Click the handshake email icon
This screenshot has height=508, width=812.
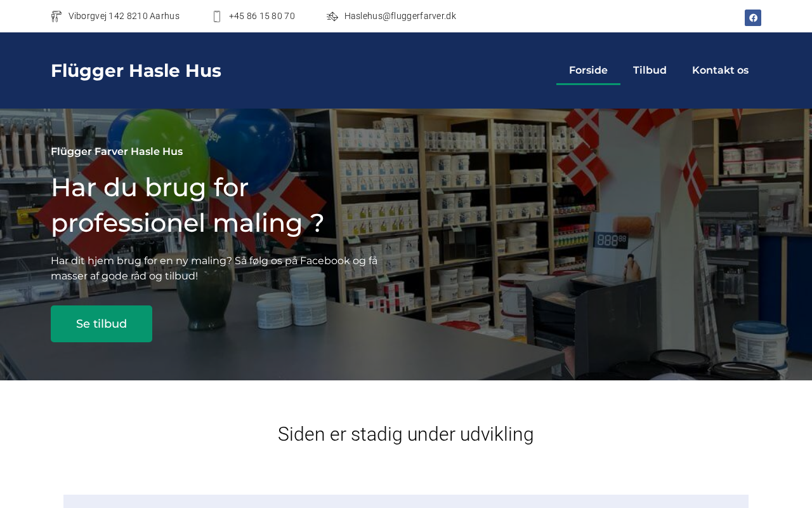click(332, 17)
